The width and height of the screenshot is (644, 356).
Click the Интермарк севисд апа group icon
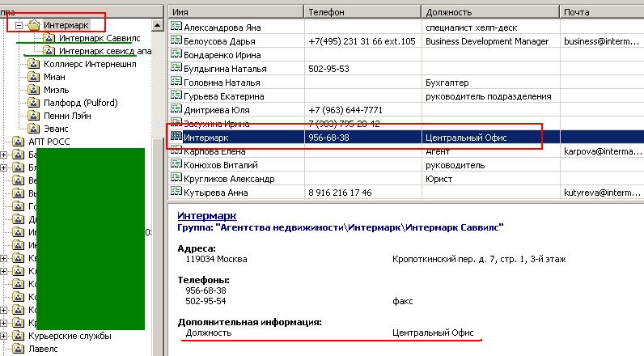coord(49,51)
